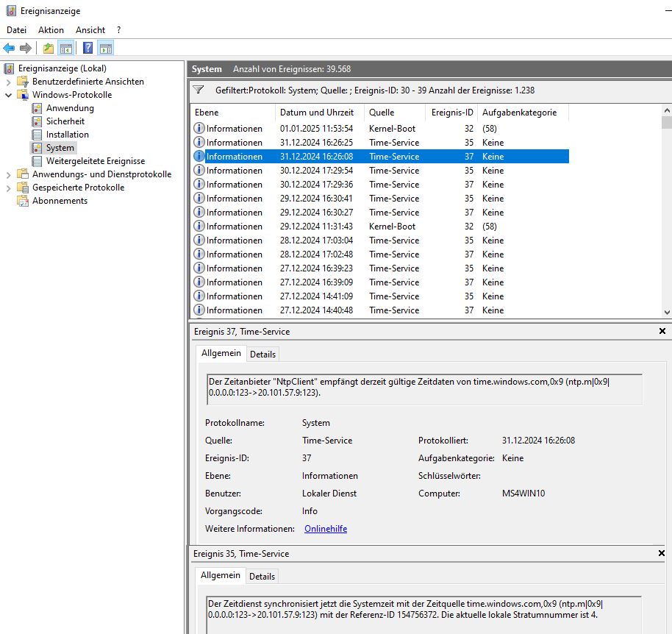Image resolution: width=672 pixels, height=634 pixels.
Task: Click event list scrollbar down arrow
Action: [667, 313]
